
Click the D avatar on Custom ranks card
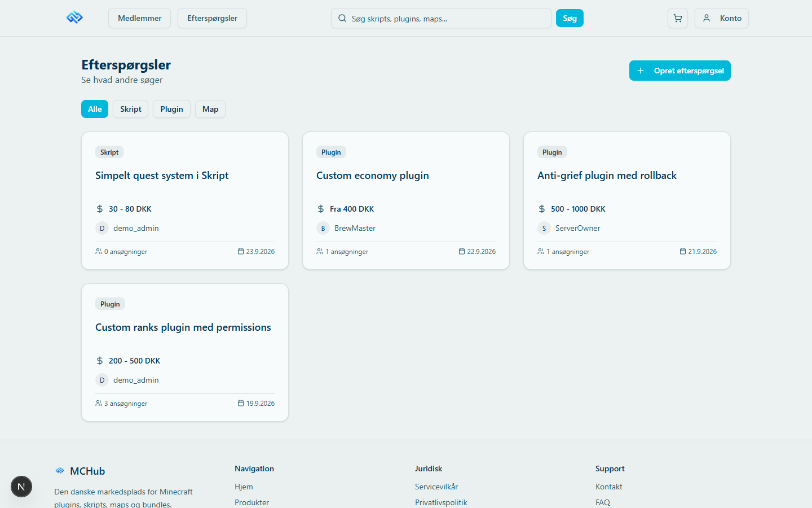pos(102,380)
